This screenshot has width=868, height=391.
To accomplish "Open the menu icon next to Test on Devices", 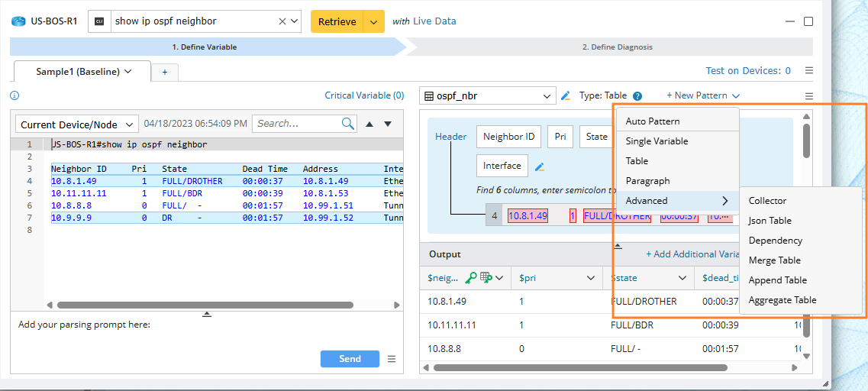I will click(809, 71).
